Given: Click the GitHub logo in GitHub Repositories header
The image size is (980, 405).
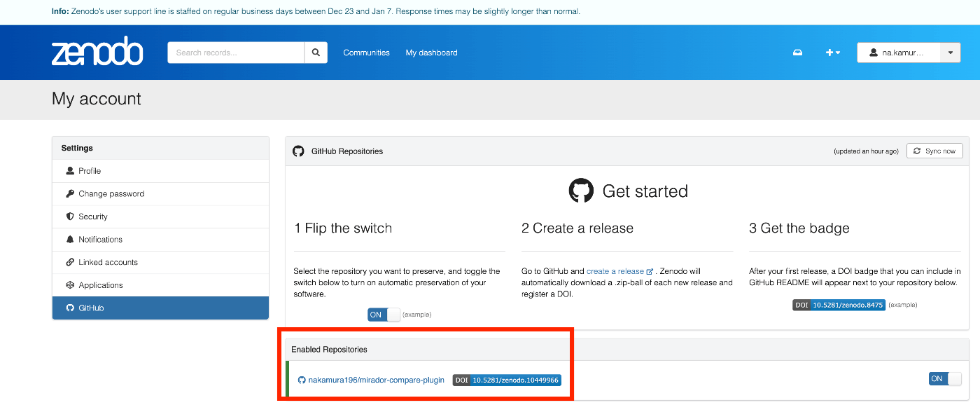Looking at the screenshot, I should pos(298,151).
